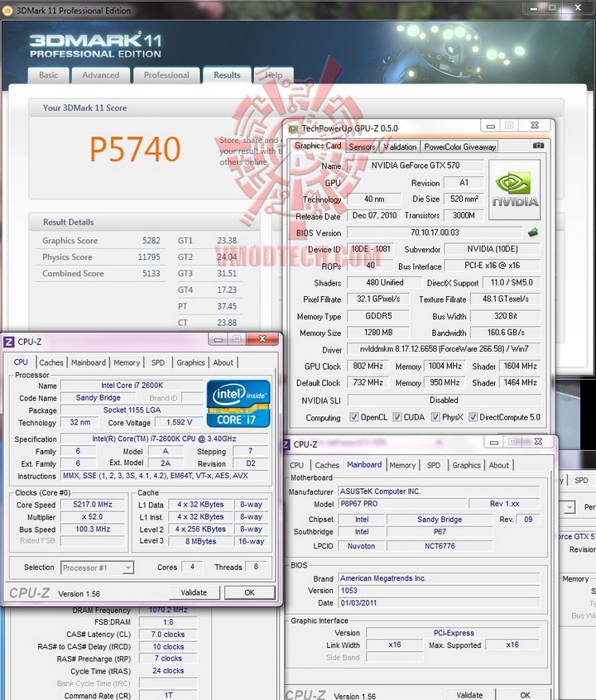Click the Combined Score value 5133
The image size is (596, 700).
click(151, 274)
